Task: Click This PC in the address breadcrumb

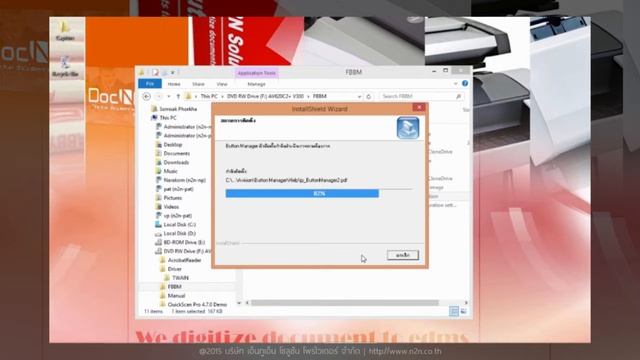Action: [x=209, y=96]
